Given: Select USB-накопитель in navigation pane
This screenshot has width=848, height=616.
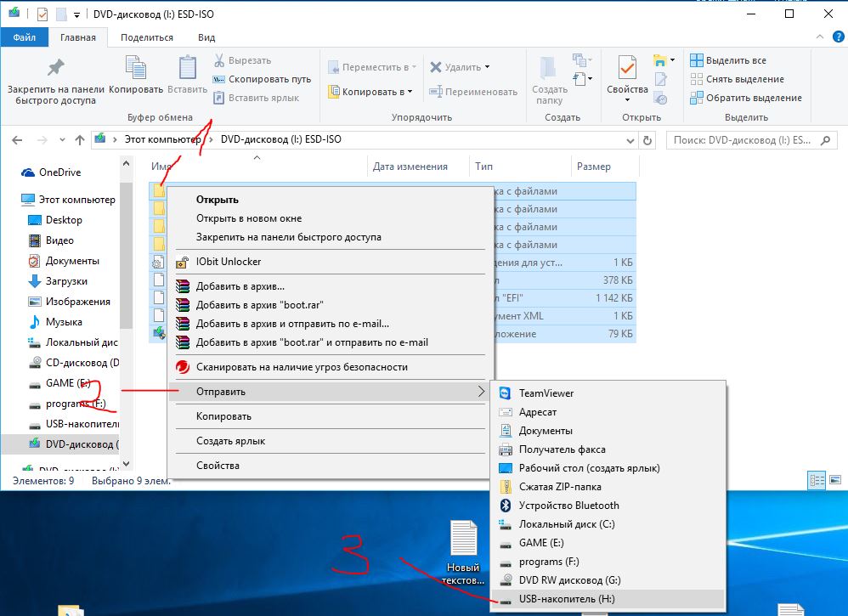Looking at the screenshot, I should 74,423.
